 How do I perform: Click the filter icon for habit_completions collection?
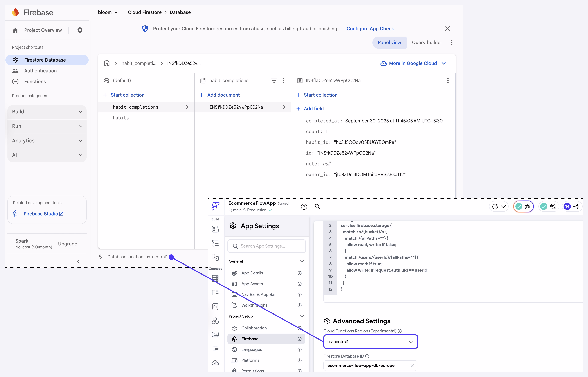(x=274, y=81)
